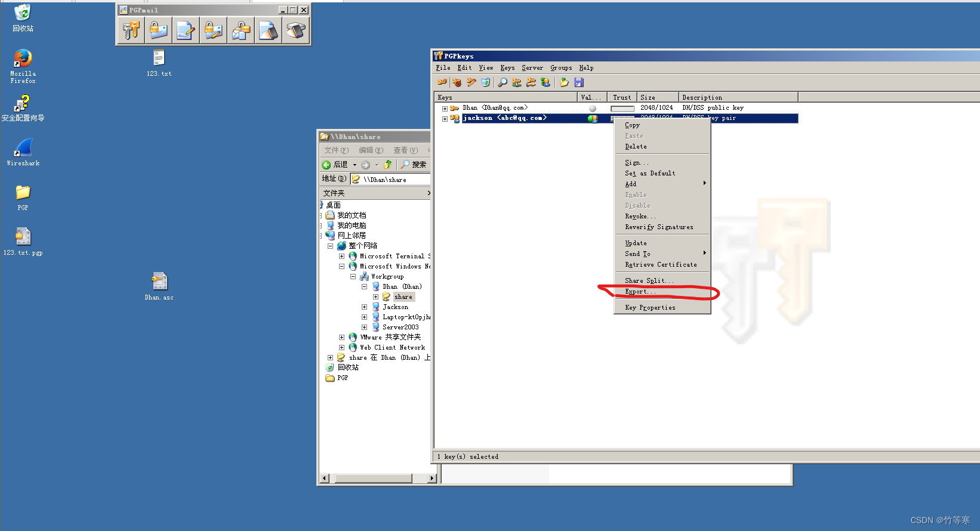980x531 pixels.
Task: Click the Sign document icon in PGPmail
Action: pos(186,30)
